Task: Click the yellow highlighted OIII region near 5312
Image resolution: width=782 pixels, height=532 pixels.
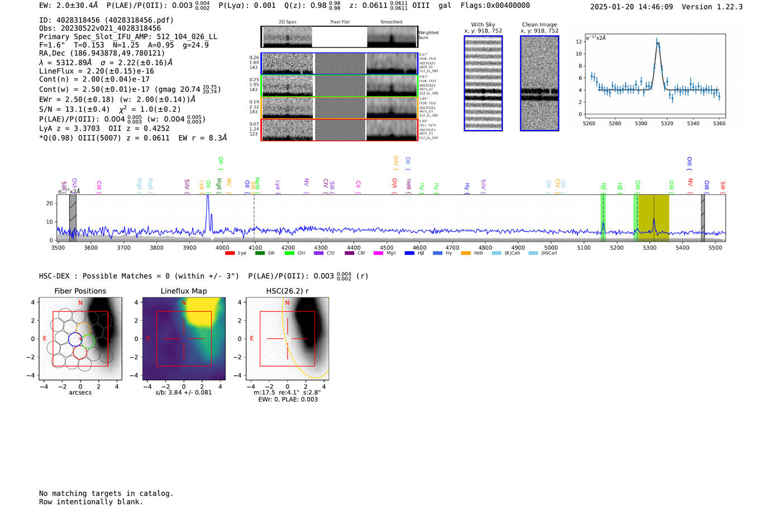Action: tap(654, 218)
